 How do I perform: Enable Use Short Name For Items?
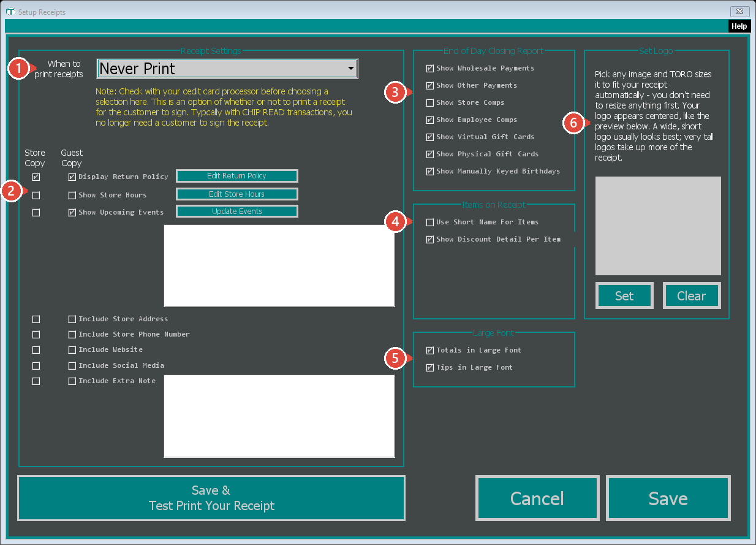click(430, 223)
